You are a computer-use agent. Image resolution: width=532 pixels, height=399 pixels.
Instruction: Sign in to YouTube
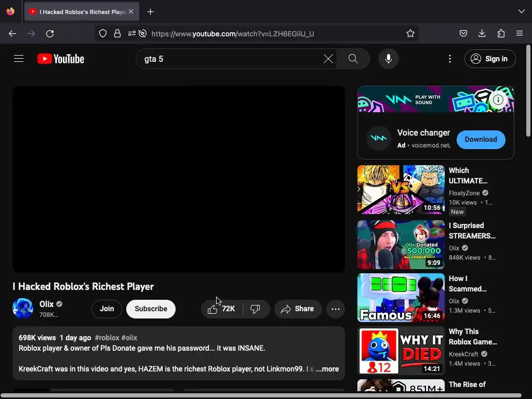click(490, 59)
